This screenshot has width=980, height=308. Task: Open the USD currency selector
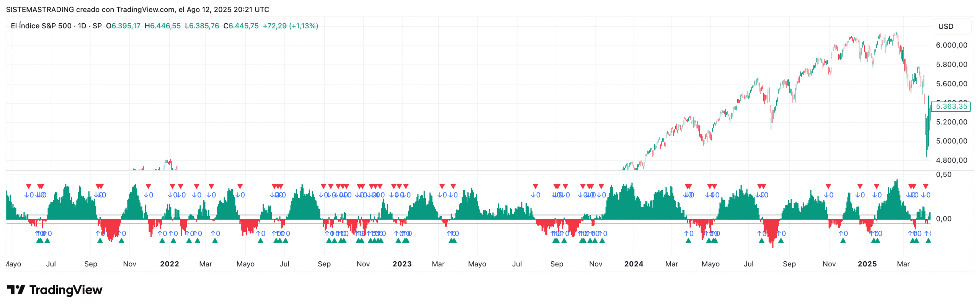[x=946, y=26]
